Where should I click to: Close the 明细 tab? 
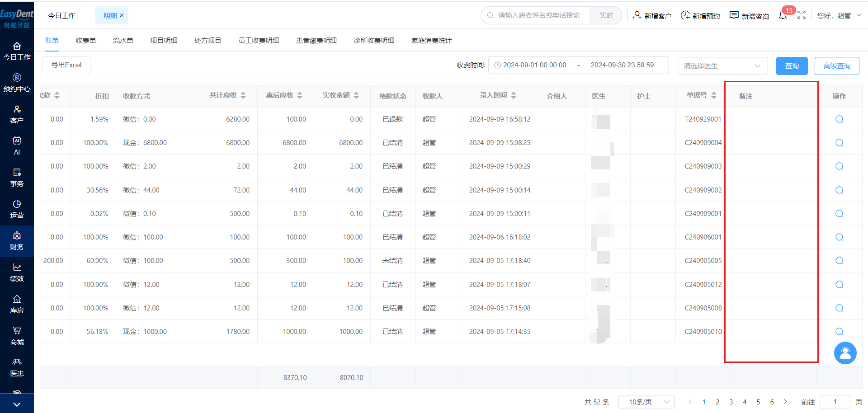tap(122, 15)
